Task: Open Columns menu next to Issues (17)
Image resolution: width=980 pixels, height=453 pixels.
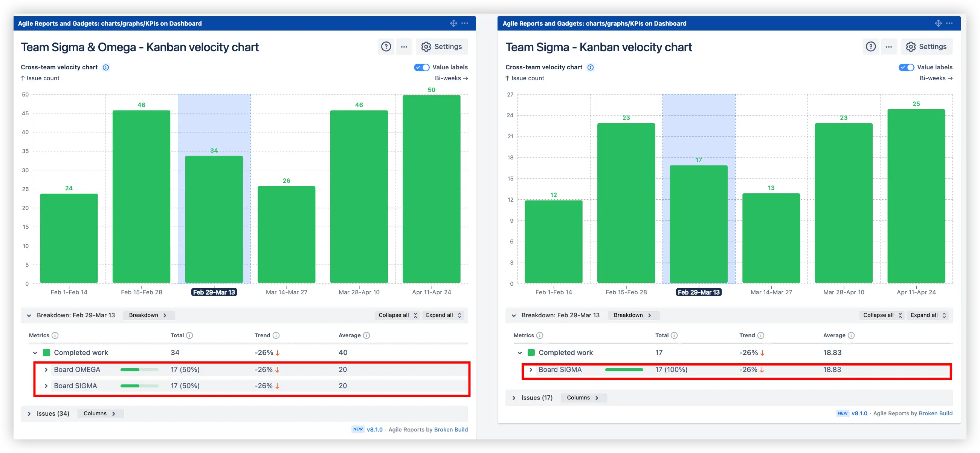Action: (583, 398)
